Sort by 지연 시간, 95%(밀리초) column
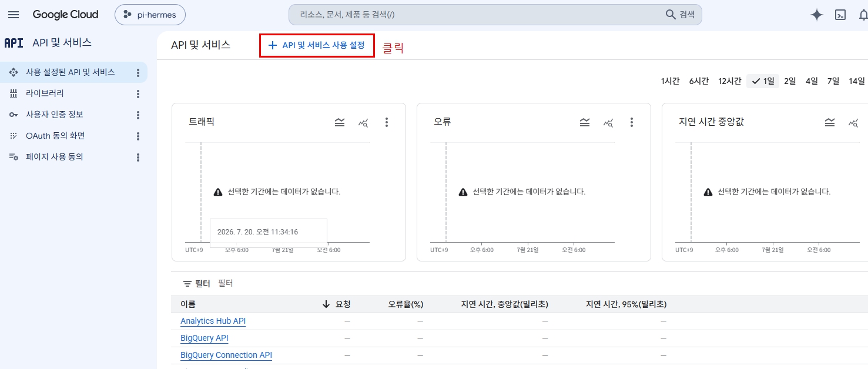Viewport: 868px width, 369px height. pyautogui.click(x=626, y=304)
